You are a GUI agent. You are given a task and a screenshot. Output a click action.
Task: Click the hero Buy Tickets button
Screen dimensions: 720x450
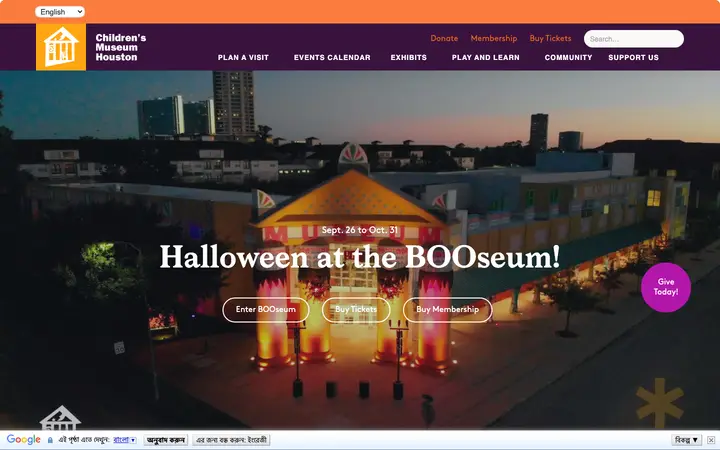[356, 309]
